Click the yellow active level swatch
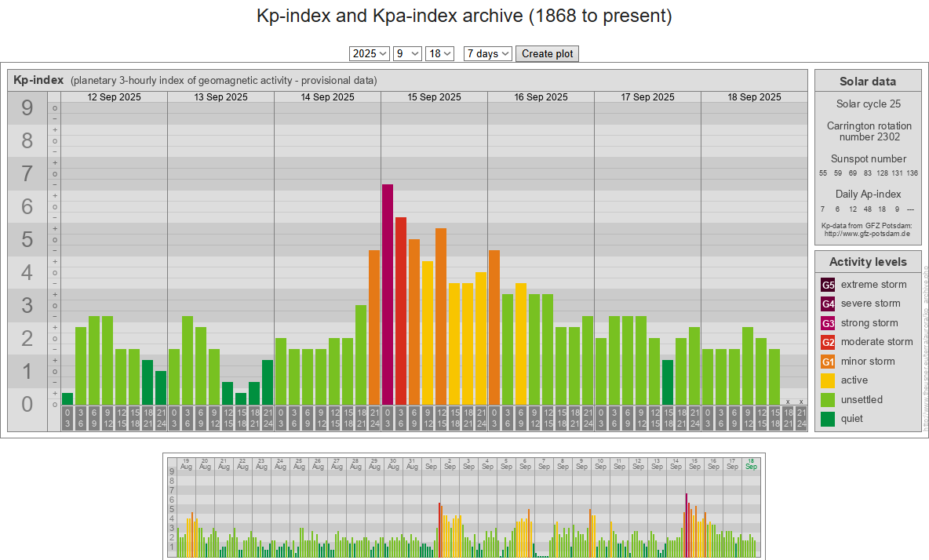The image size is (929, 560). click(x=828, y=380)
